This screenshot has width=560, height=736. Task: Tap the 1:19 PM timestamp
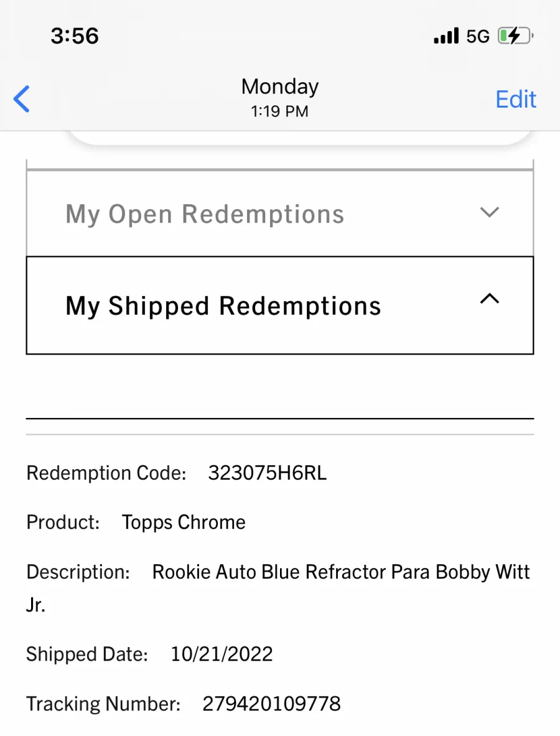pos(280,112)
